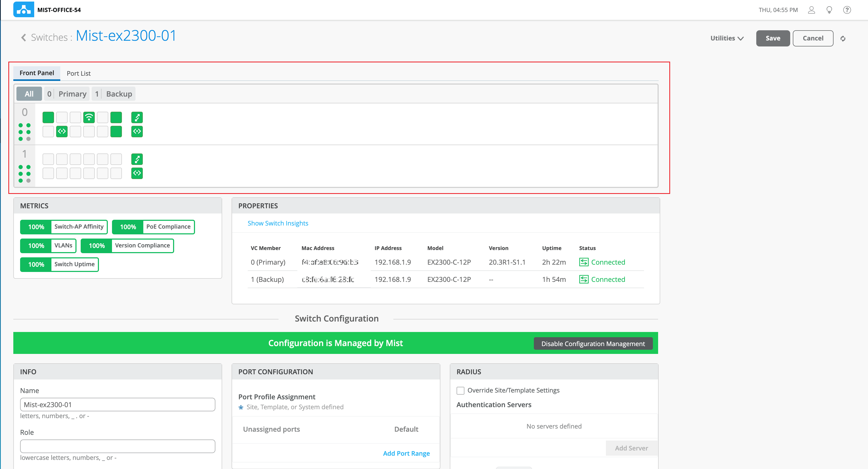The image size is (868, 469).
Task: Open the Utilities dropdown
Action: tap(727, 38)
